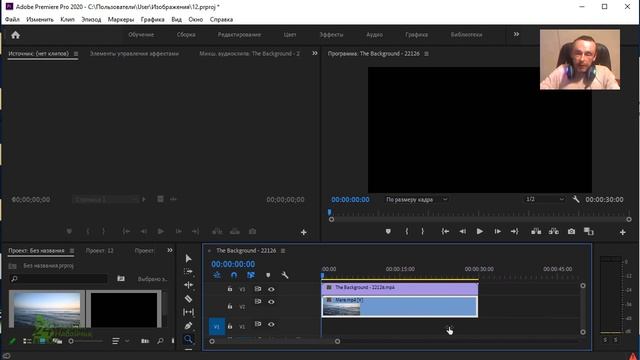The image size is (640, 360).
Task: Go to Out point in Program monitor
Action: click(514, 231)
